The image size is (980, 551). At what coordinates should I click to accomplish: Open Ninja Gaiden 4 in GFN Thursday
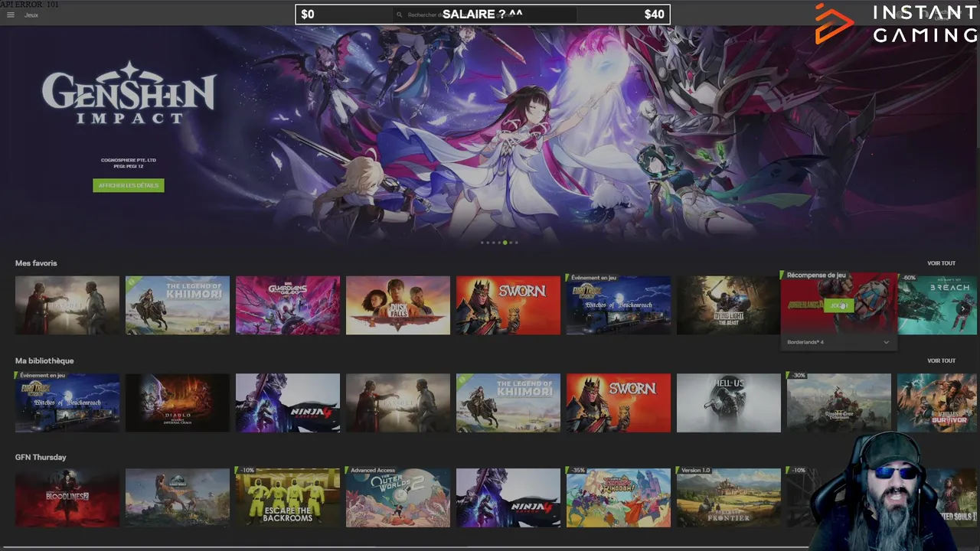(x=508, y=497)
